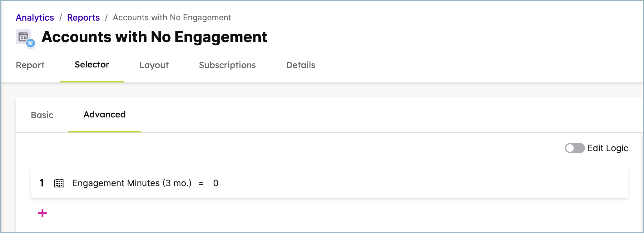Navigate to the Reports breadcrumb link
The image size is (644, 233).
click(83, 17)
